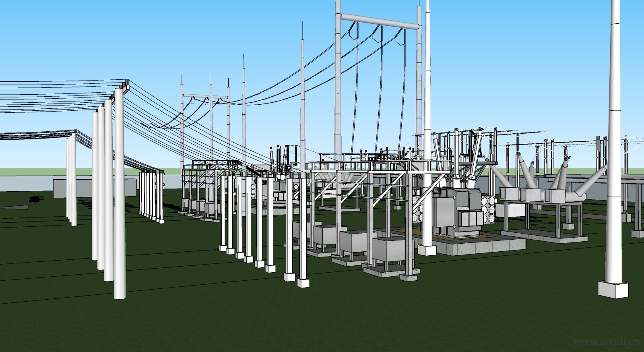Click the thick white front-left column
The height and width of the screenshot is (352, 644).
pos(120,201)
